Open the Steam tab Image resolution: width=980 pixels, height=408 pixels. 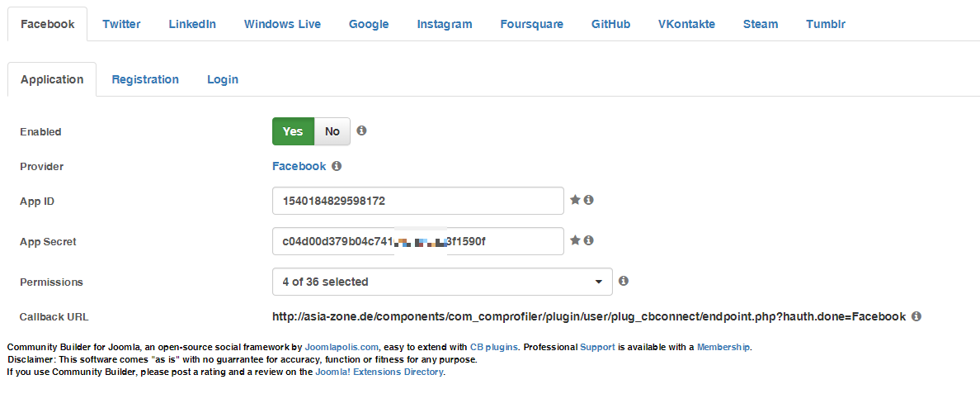tap(761, 25)
